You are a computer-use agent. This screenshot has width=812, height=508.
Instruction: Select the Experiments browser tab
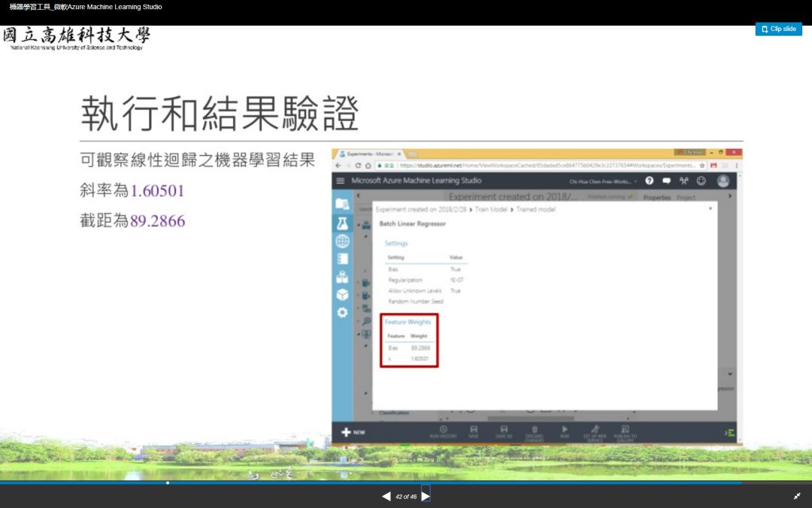370,154
